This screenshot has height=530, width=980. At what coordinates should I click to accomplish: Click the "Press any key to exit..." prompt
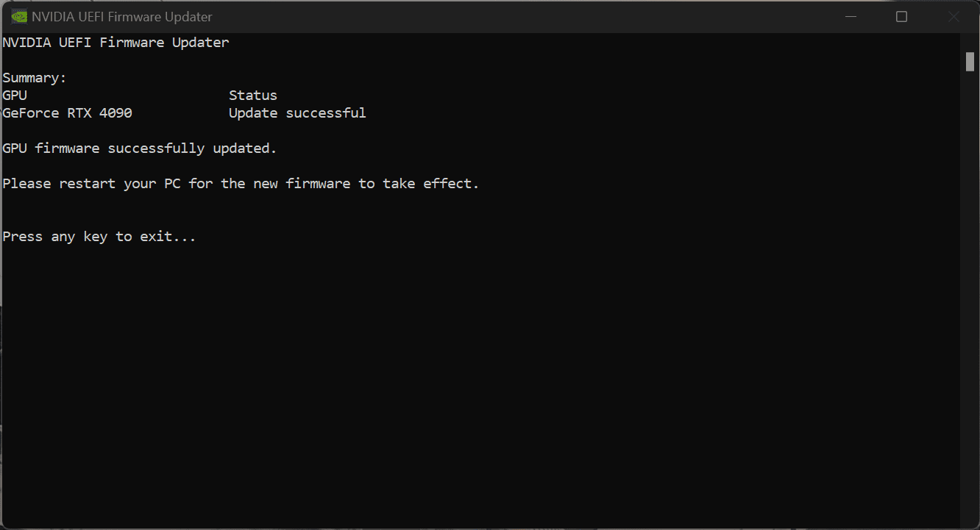point(99,237)
